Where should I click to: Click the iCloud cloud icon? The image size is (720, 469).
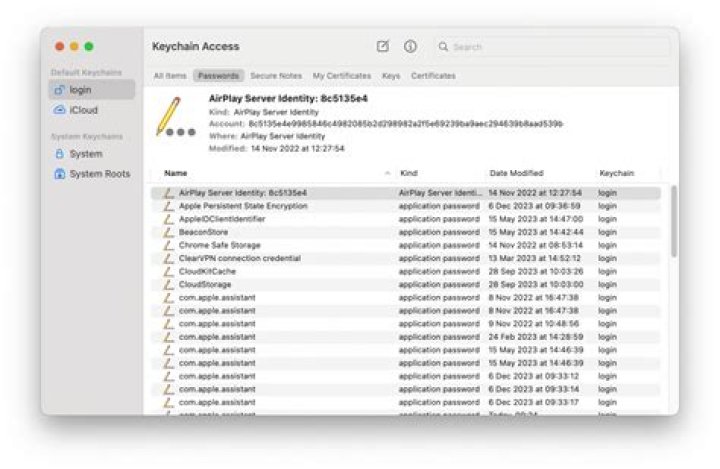[x=59, y=110]
